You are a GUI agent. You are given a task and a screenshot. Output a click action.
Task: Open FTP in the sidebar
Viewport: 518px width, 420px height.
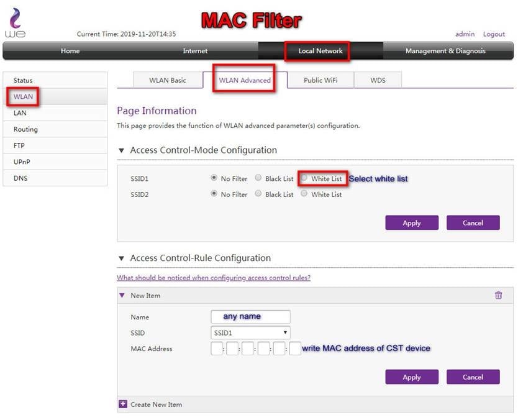coord(55,145)
